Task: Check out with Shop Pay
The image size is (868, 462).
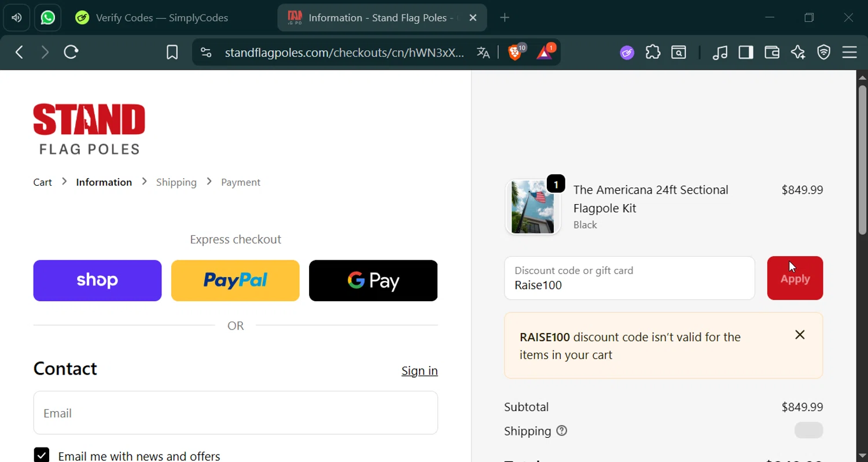Action: [x=97, y=280]
